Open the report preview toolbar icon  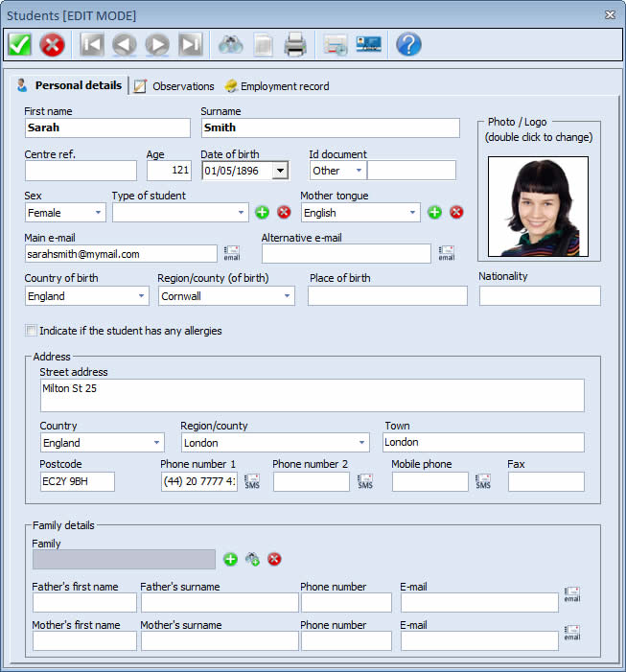(336, 44)
